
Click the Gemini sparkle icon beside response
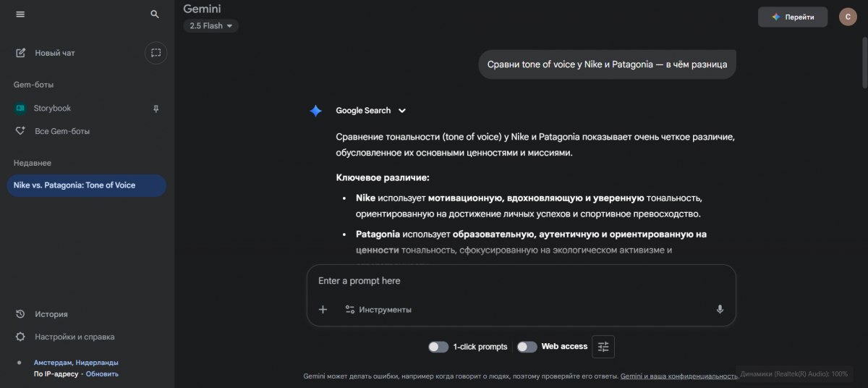point(315,111)
